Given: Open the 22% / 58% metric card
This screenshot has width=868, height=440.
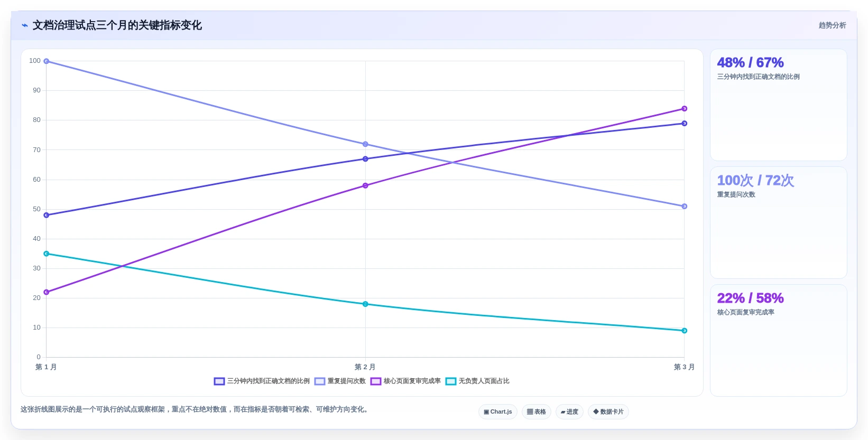Looking at the screenshot, I should [778, 341].
